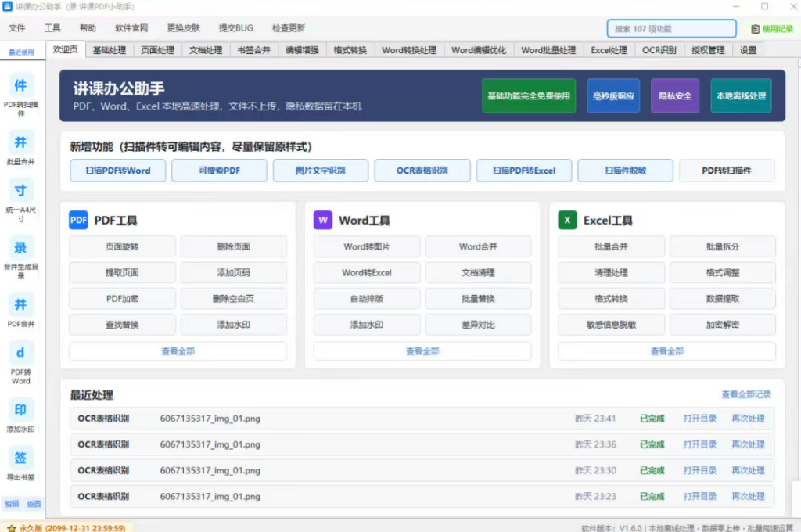Viewport: 801px width, 532px height.
Task: Click 打开目录 for the 23:41 record
Action: click(700, 419)
